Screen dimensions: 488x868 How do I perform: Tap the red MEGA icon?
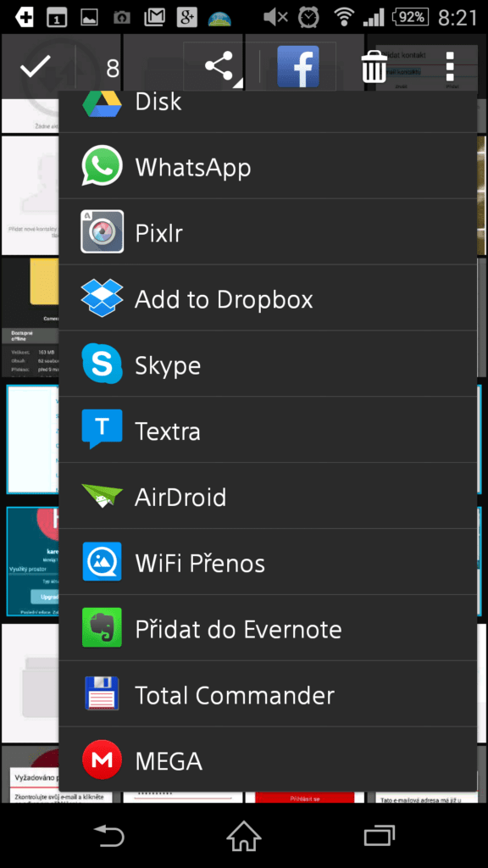(x=102, y=760)
